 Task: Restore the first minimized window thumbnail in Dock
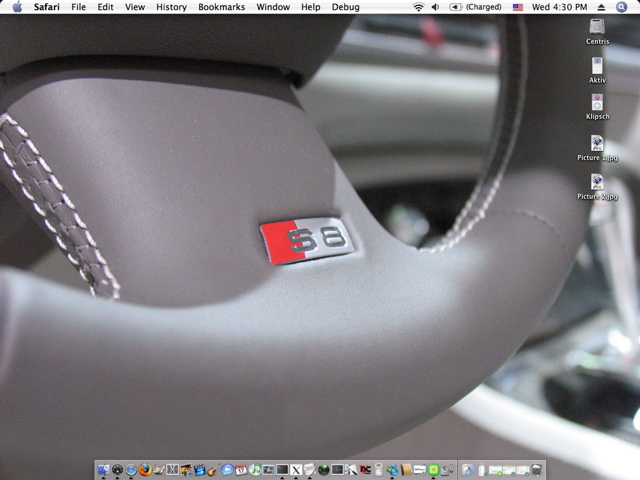(482, 470)
